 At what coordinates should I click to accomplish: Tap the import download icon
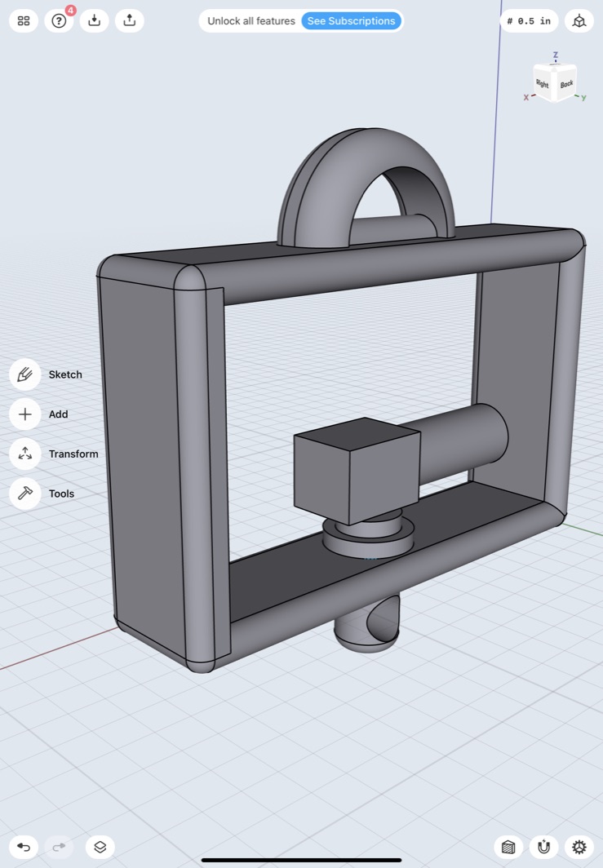(94, 21)
